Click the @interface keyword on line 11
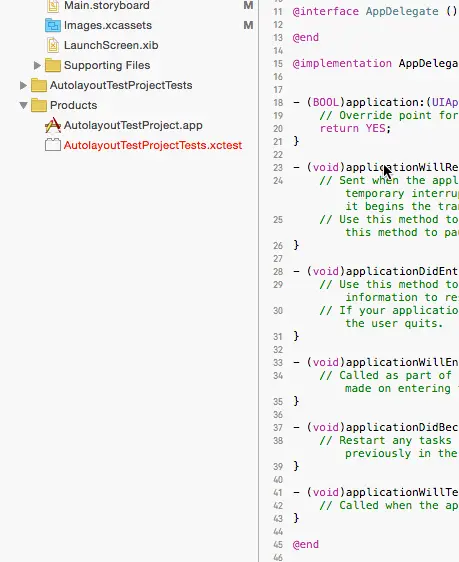This screenshot has height=562, width=459. point(326,11)
